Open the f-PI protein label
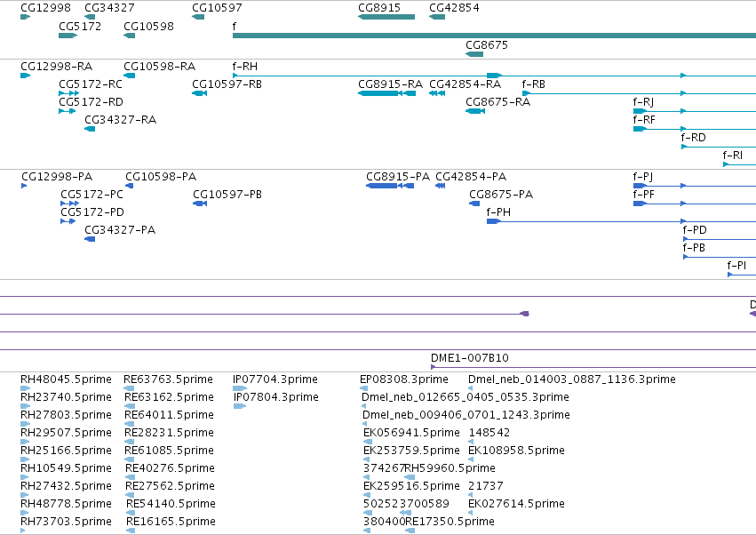Image resolution: width=756 pixels, height=535 pixels. tap(736, 266)
